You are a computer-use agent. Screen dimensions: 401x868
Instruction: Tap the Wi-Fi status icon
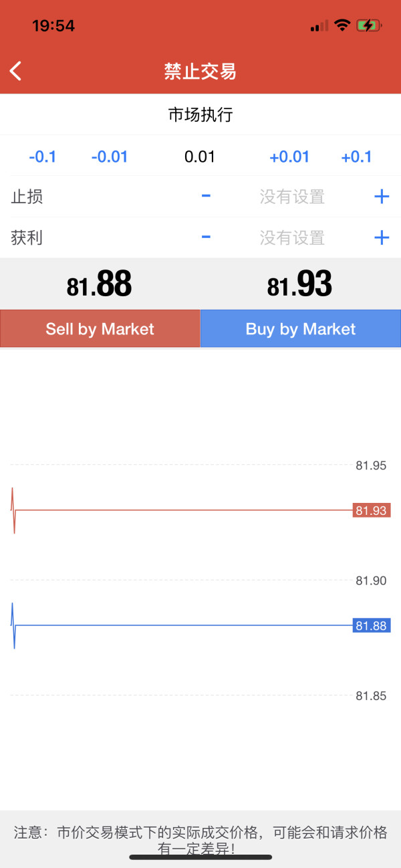pyautogui.click(x=342, y=26)
